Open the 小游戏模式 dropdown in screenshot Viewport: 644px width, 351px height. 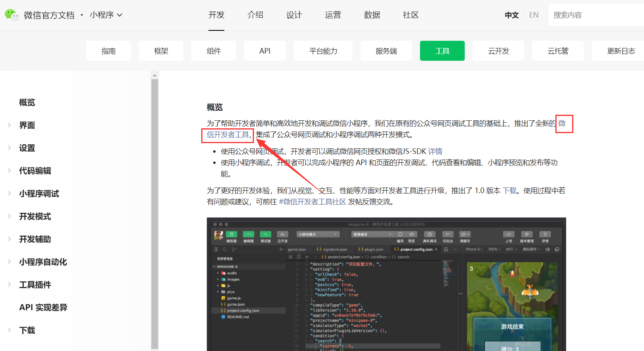tap(318, 235)
